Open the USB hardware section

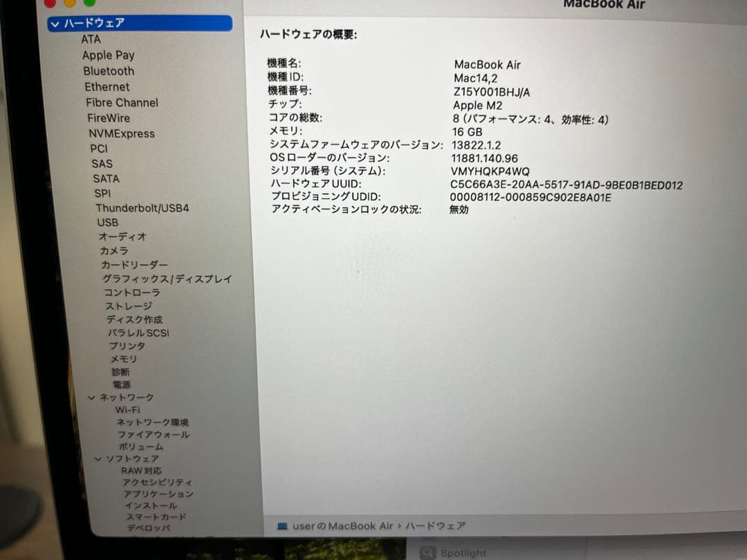[x=107, y=222]
